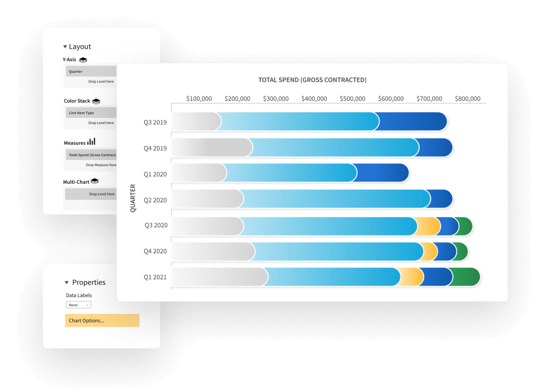Click the Q4 2019 axis label
The image size is (551, 392).
[x=155, y=148]
